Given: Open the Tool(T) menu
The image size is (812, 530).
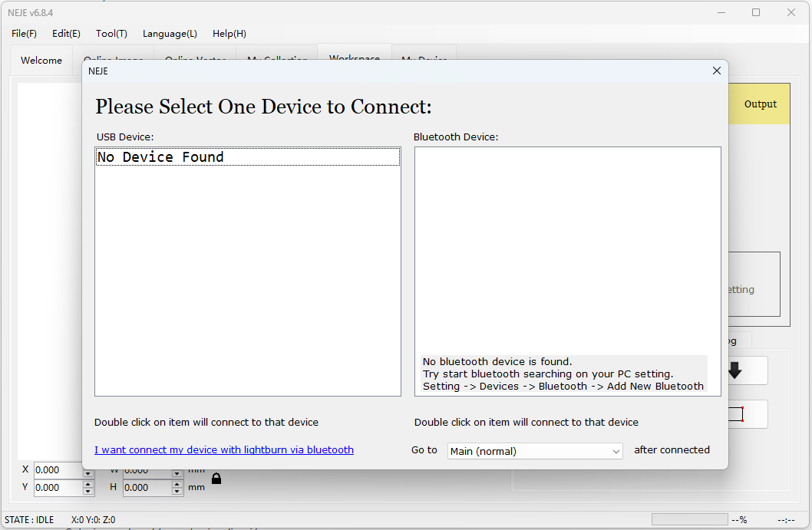Looking at the screenshot, I should coord(111,34).
